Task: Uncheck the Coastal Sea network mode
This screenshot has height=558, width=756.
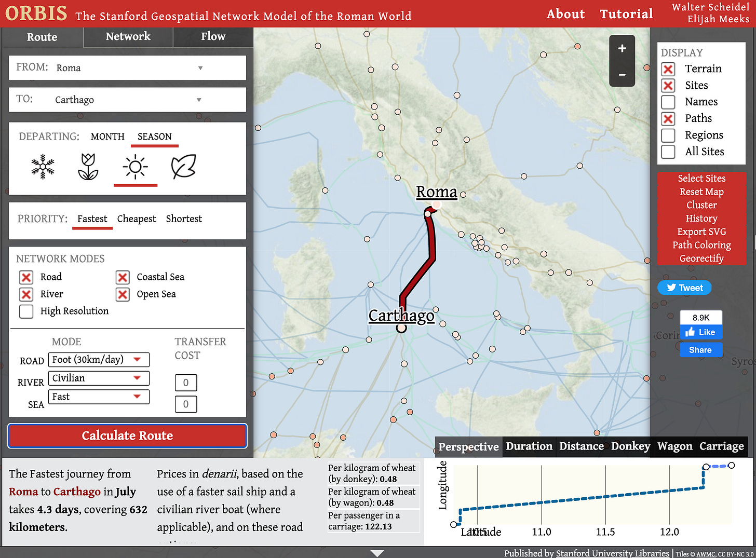Action: click(123, 277)
